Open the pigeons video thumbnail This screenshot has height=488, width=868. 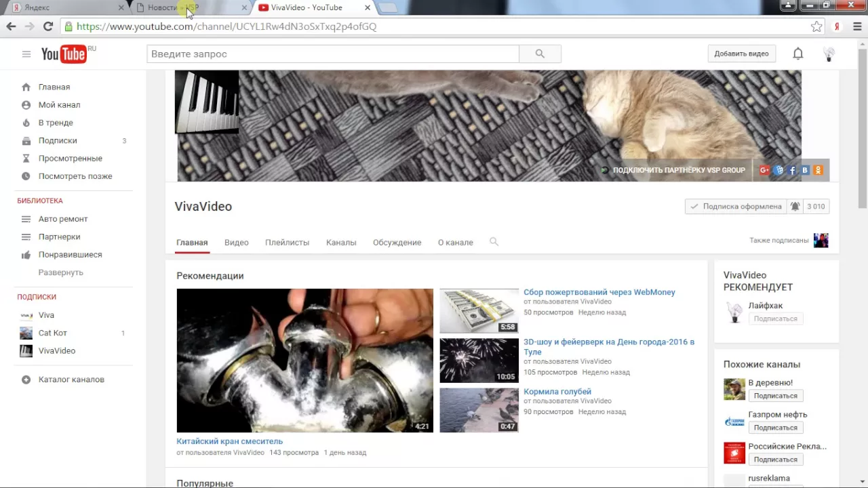coord(479,410)
